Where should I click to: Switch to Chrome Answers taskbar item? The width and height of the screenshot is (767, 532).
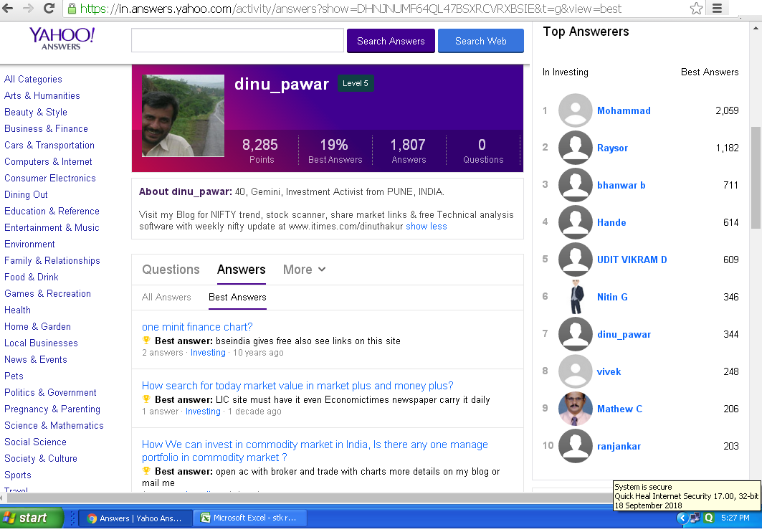[135, 518]
